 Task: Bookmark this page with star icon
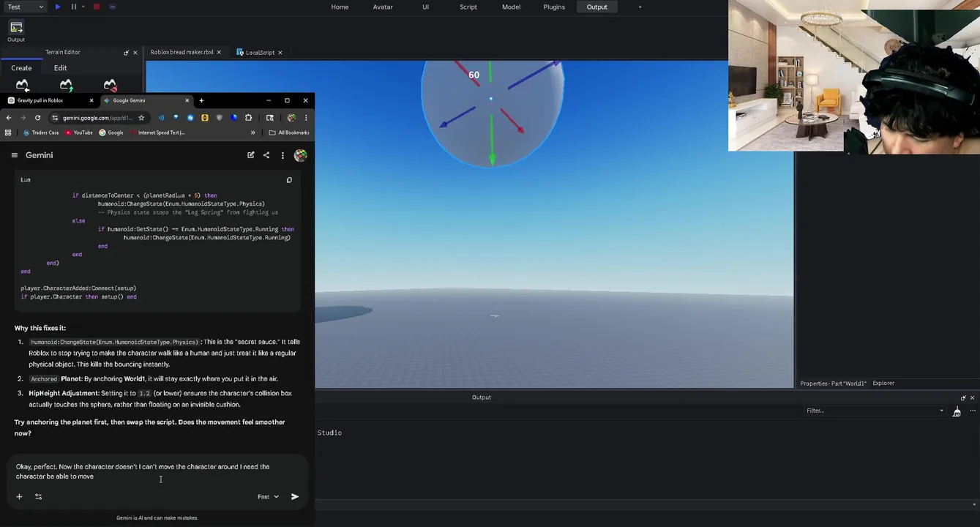141,118
